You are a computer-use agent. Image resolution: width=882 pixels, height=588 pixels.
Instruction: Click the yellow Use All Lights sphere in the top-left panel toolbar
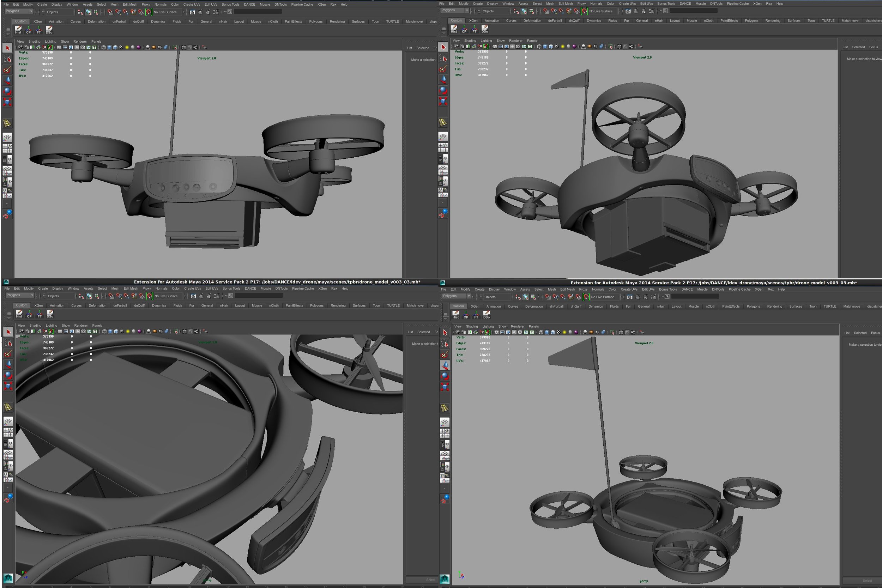click(127, 48)
